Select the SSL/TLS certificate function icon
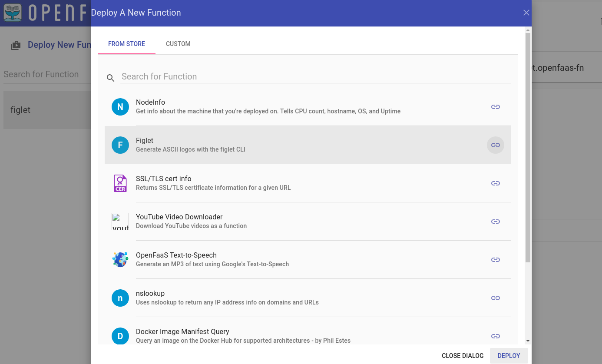The image size is (602, 364). pyautogui.click(x=120, y=183)
